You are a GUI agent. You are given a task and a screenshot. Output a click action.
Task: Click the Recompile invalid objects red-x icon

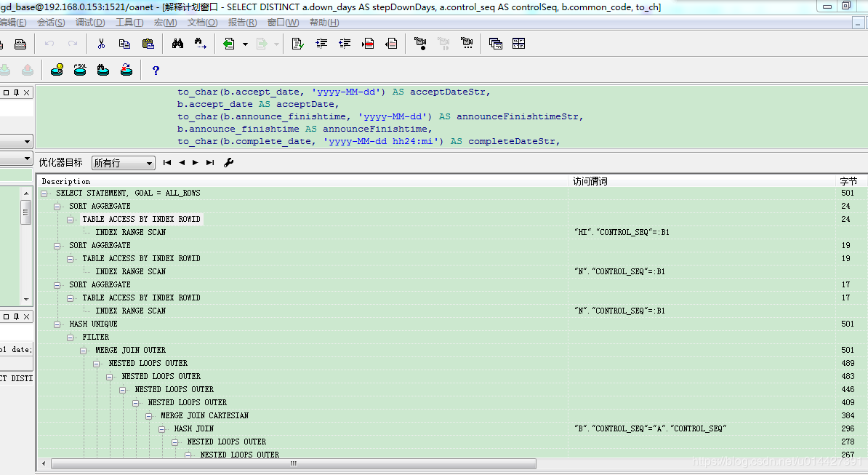[126, 71]
